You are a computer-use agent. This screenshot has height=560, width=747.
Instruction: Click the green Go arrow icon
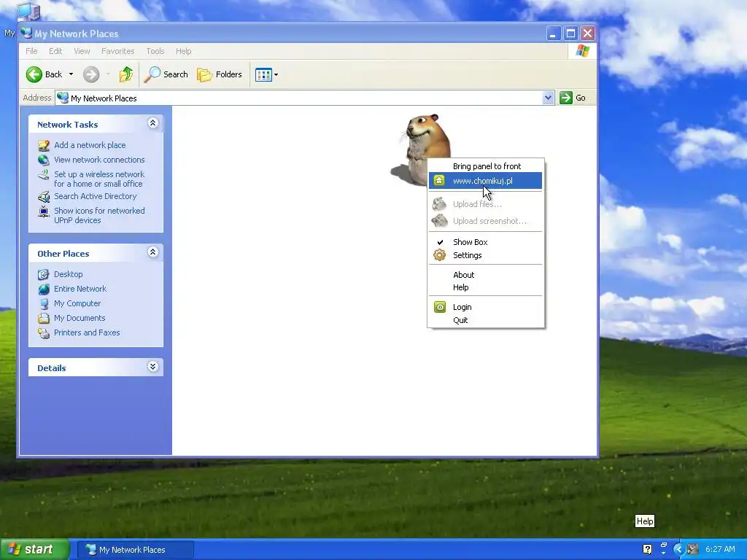(x=565, y=98)
